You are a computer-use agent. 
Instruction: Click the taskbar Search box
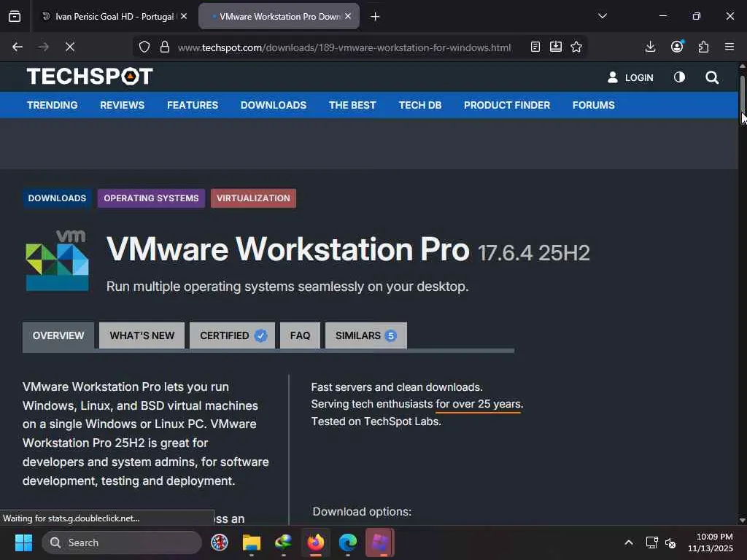pos(122,542)
